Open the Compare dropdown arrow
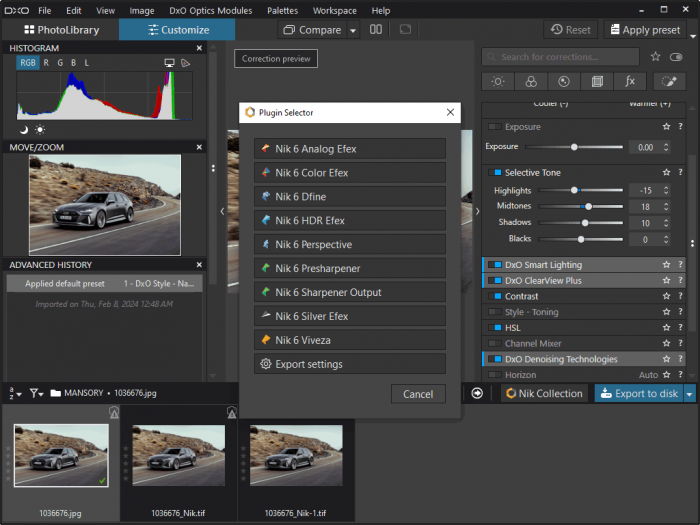This screenshot has height=525, width=700. tap(353, 30)
